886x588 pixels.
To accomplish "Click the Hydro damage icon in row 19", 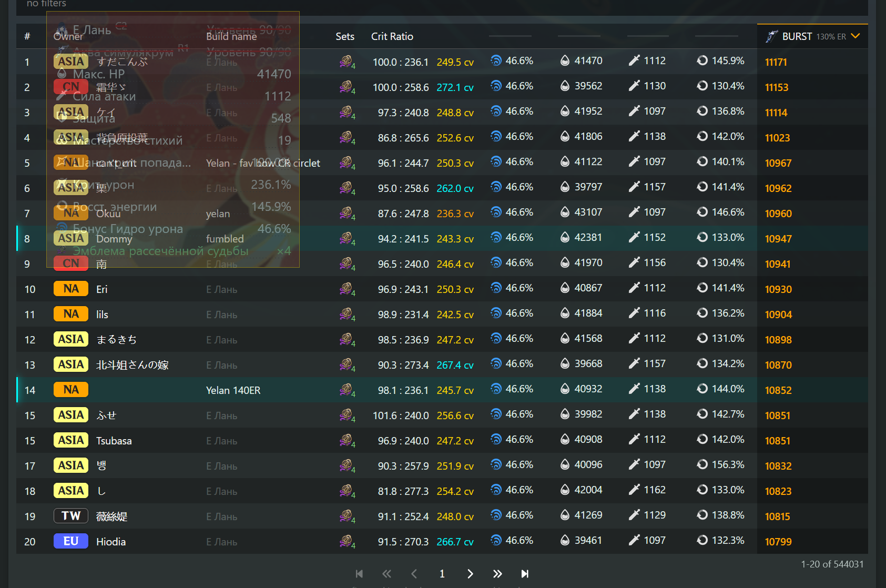I will pos(496,515).
